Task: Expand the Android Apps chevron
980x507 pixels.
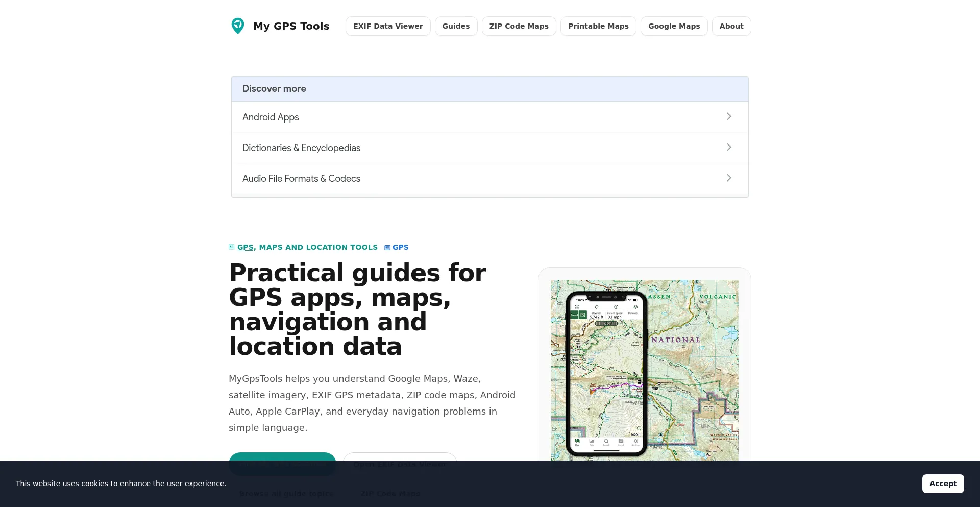Action: coord(729,117)
